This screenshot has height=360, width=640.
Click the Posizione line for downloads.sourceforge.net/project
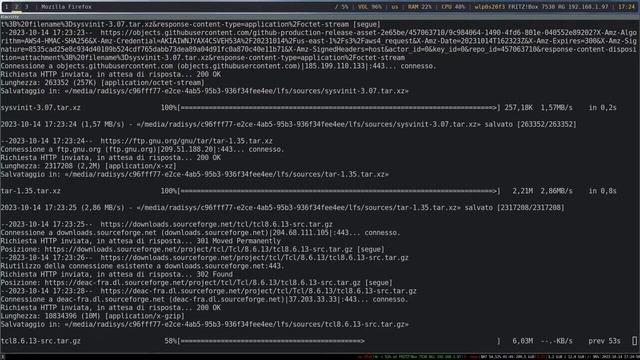192,249
